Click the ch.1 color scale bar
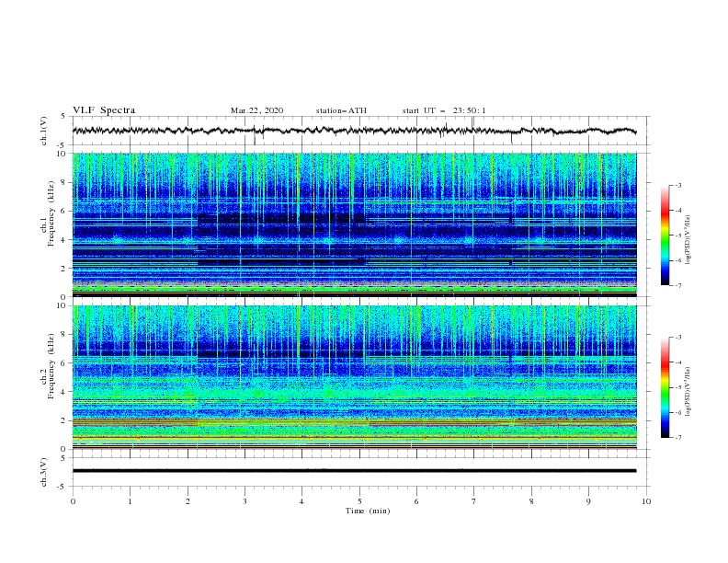Image resolution: width=728 pixels, height=563 pixels. pyautogui.click(x=665, y=236)
